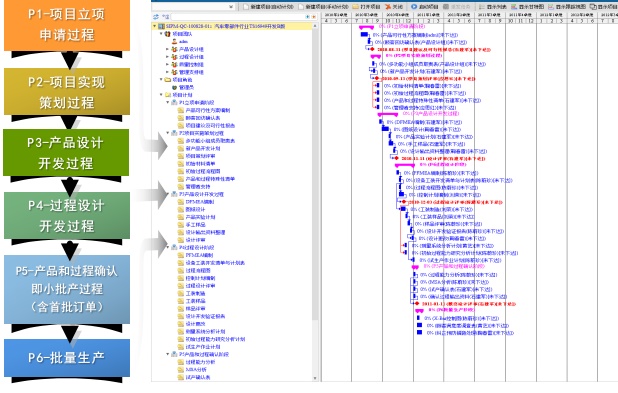Select the MSA分析 task
The height and width of the screenshot is (393, 618).
tap(192, 370)
